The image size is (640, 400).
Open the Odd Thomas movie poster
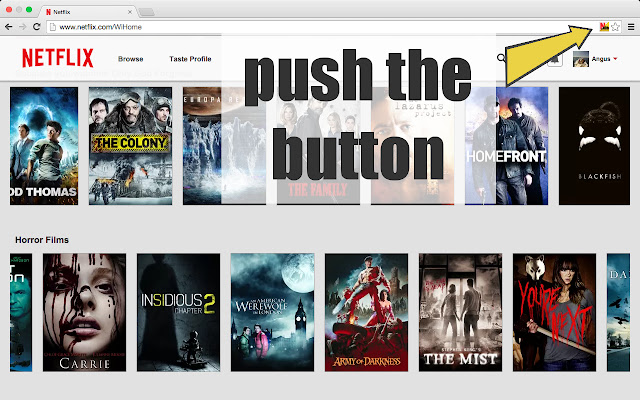tap(44, 146)
